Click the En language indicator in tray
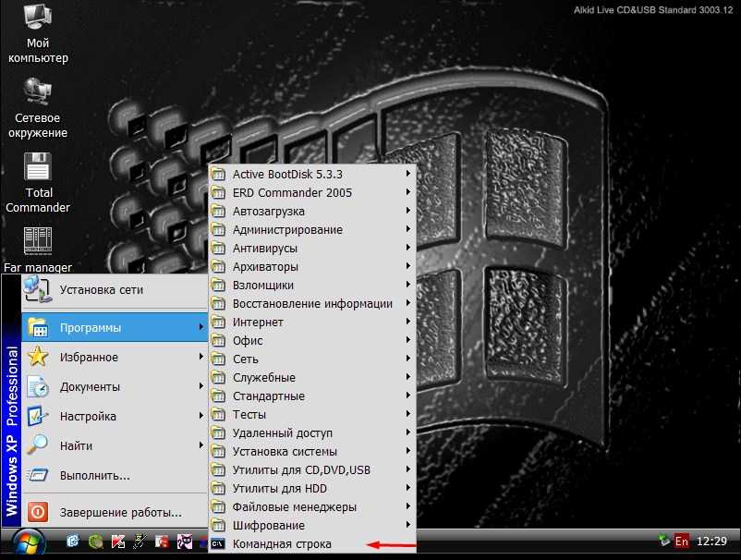Viewport: 741px width, 560px height. click(x=682, y=541)
